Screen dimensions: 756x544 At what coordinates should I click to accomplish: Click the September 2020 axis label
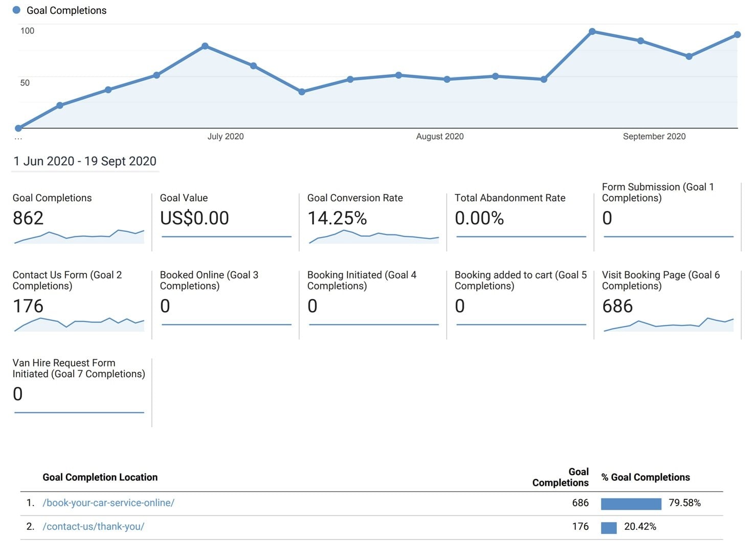click(x=654, y=137)
